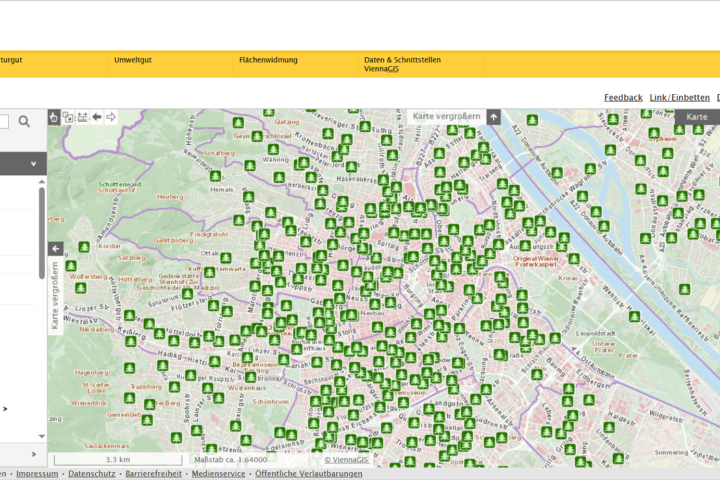Click the Karte button at top right
The image size is (720, 480).
pos(697,117)
